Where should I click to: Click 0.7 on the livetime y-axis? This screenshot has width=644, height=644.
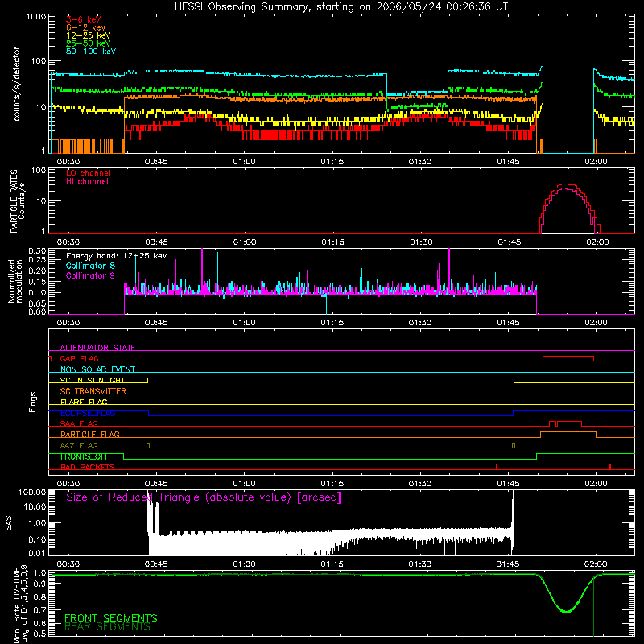(x=39, y=610)
